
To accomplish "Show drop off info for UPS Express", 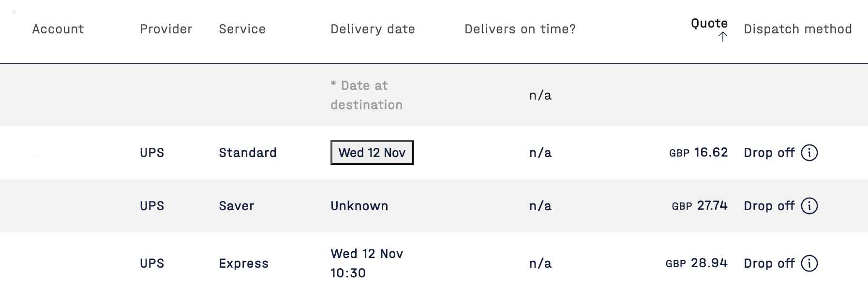I will point(809,263).
